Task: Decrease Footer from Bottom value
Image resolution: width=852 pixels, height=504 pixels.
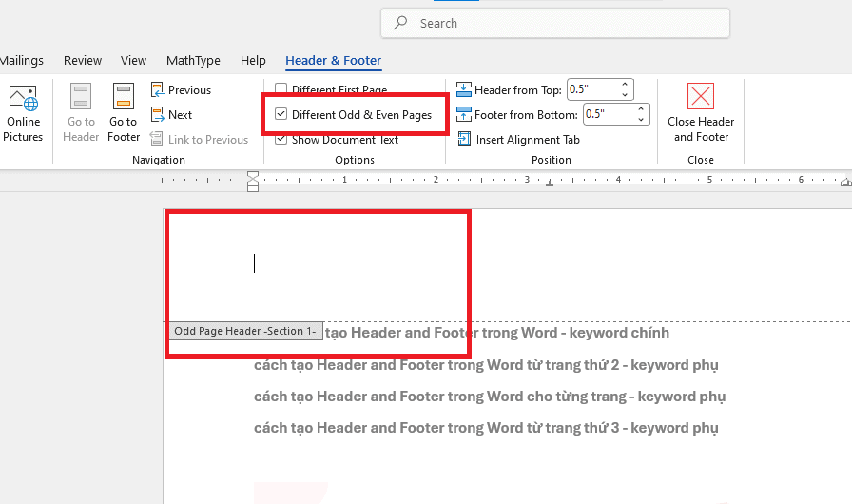Action: click(x=641, y=119)
